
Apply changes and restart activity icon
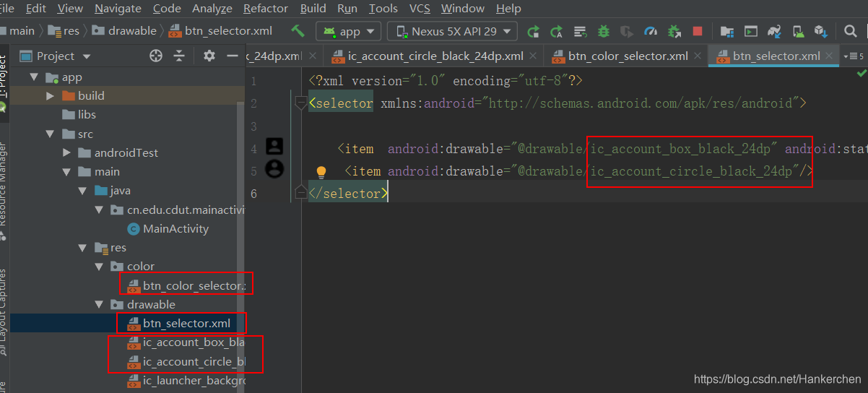(x=556, y=31)
